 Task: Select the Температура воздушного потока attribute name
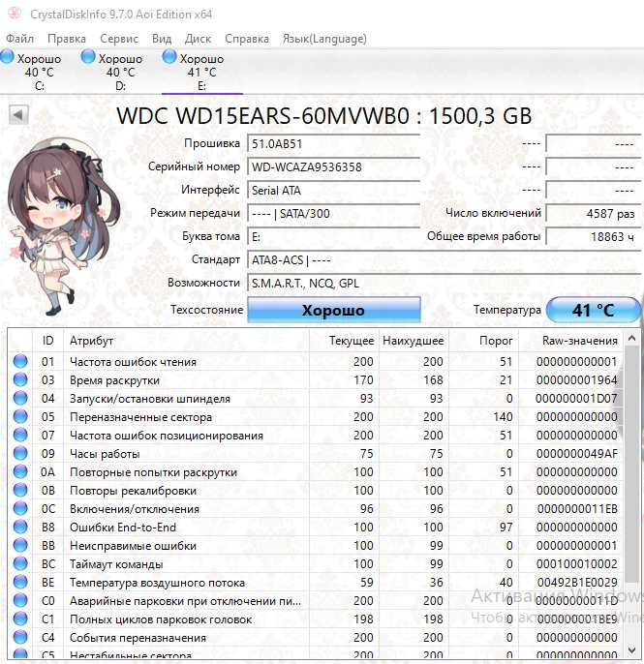tap(157, 583)
